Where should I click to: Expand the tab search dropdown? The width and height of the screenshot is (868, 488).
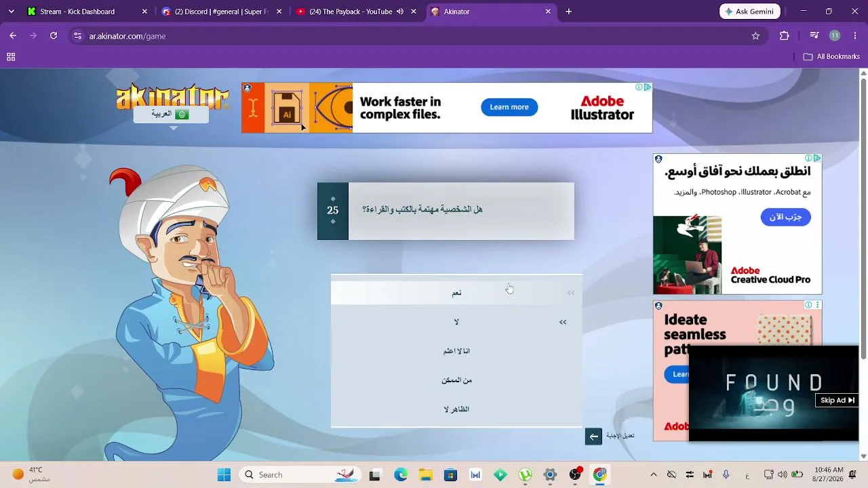click(x=11, y=12)
